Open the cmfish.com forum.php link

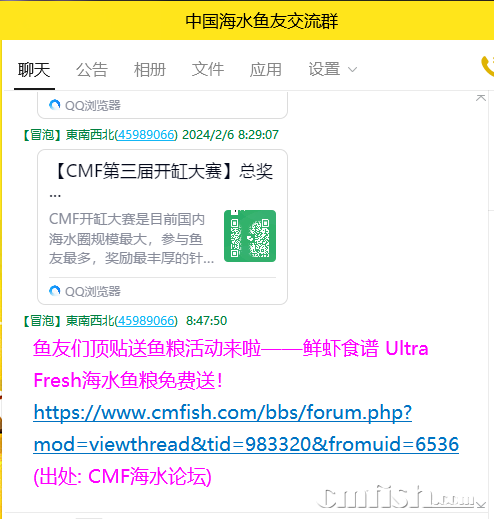click(223, 413)
